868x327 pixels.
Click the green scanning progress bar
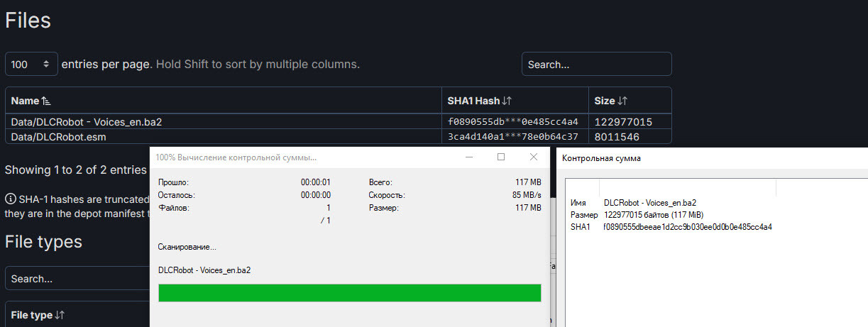(x=349, y=293)
